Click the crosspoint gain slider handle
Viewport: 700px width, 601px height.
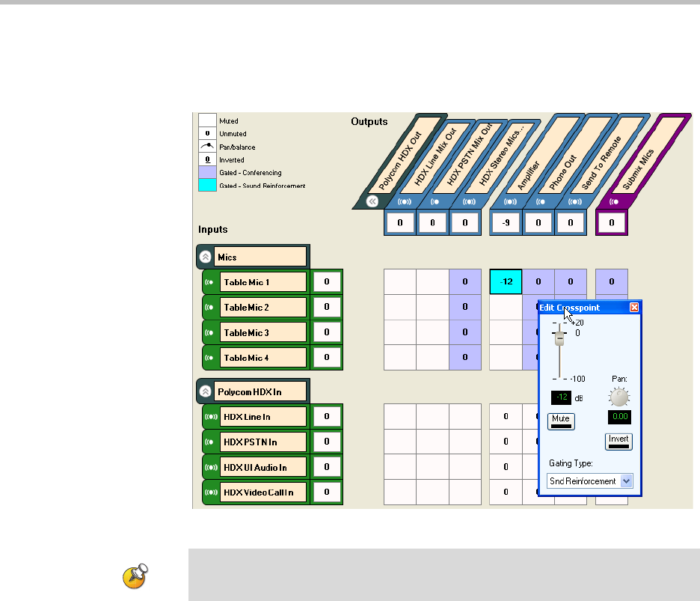pos(559,338)
